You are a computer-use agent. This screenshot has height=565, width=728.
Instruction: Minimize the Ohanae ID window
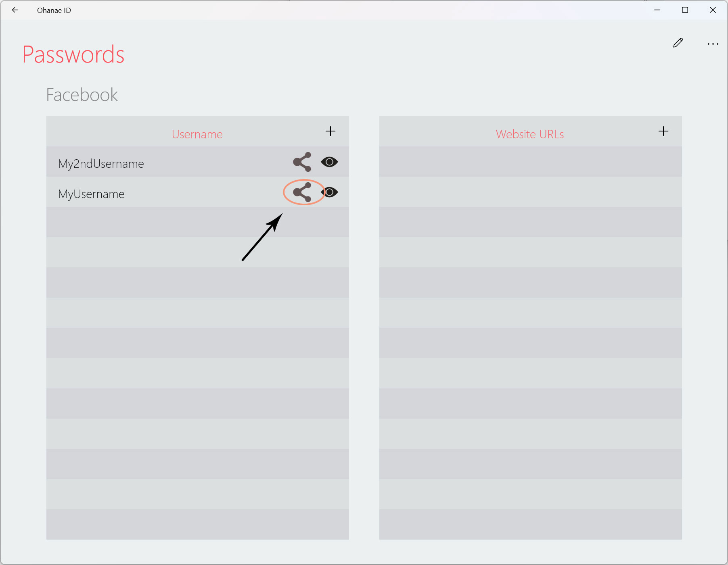(657, 10)
